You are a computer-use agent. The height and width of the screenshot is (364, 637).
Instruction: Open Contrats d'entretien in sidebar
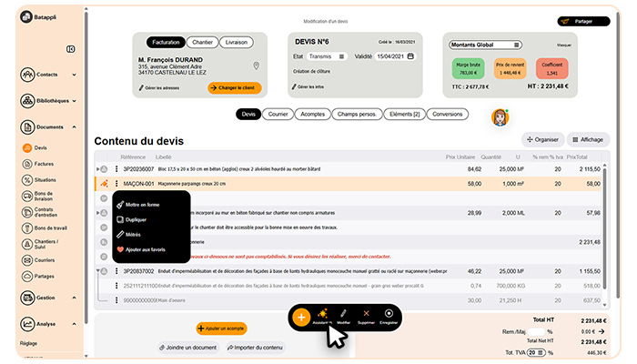point(40,212)
